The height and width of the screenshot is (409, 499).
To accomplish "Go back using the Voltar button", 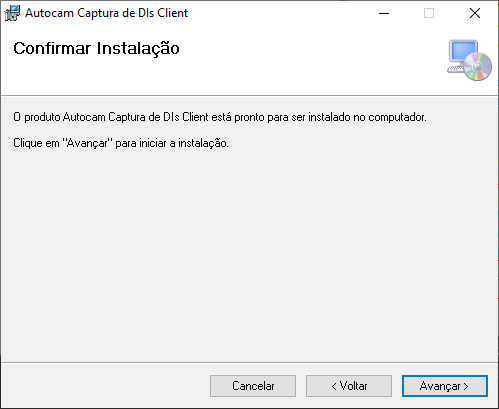I will tap(349, 386).
